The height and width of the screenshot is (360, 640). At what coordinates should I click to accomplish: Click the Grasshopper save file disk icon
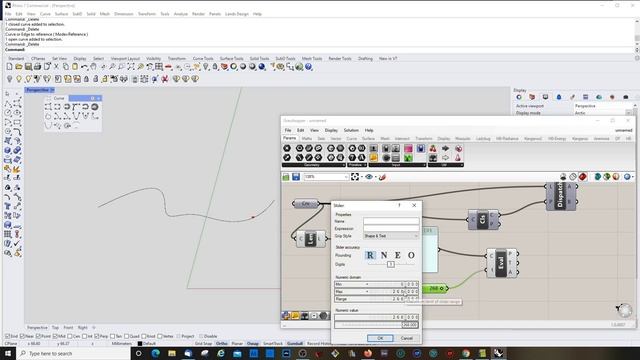coord(296,177)
